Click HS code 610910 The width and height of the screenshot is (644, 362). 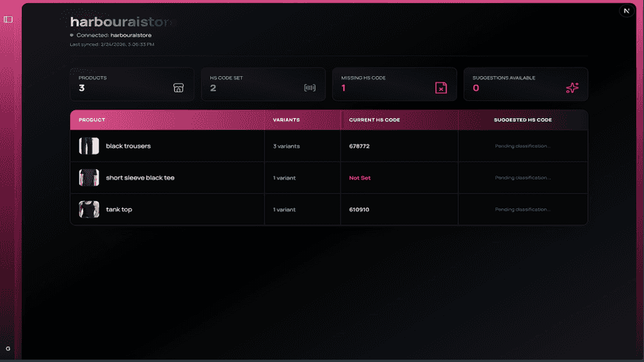pos(359,209)
